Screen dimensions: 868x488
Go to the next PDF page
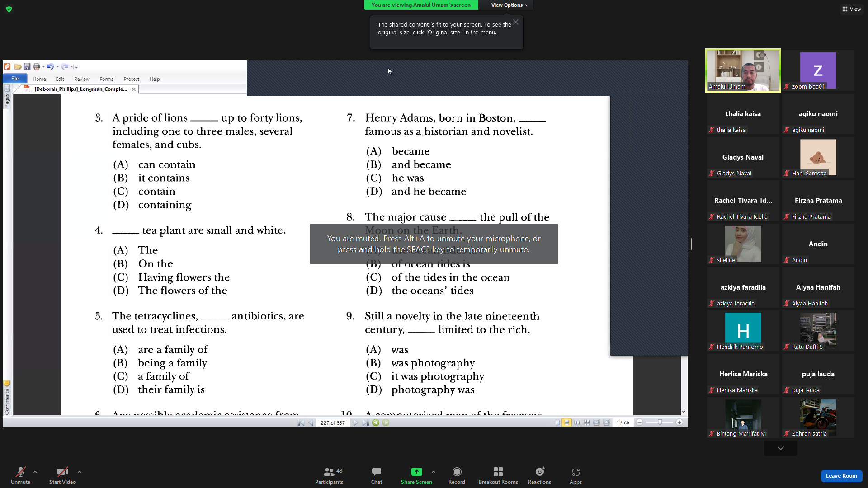pyautogui.click(x=356, y=423)
